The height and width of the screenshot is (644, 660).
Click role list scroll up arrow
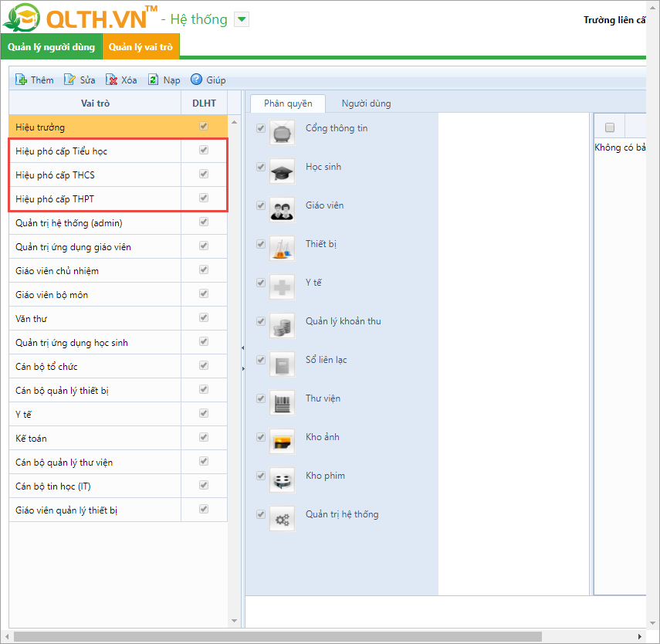[x=235, y=122]
